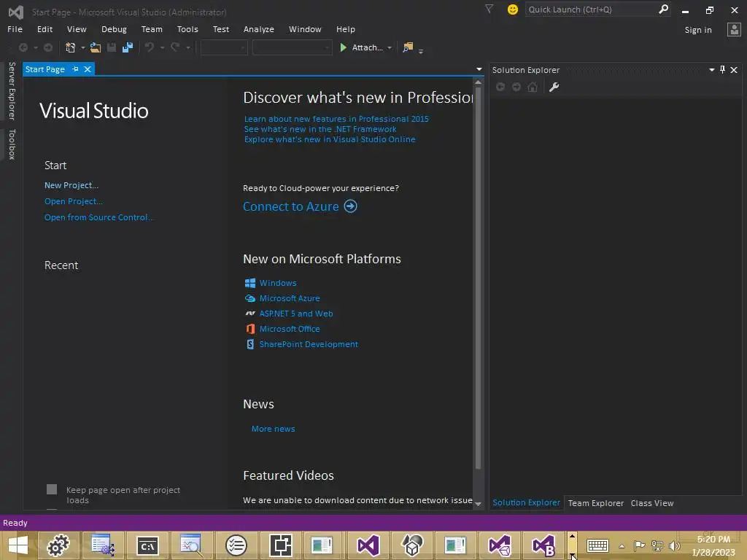747x560 pixels.
Task: Open the Attach button dropdown arrow
Action: (x=390, y=47)
